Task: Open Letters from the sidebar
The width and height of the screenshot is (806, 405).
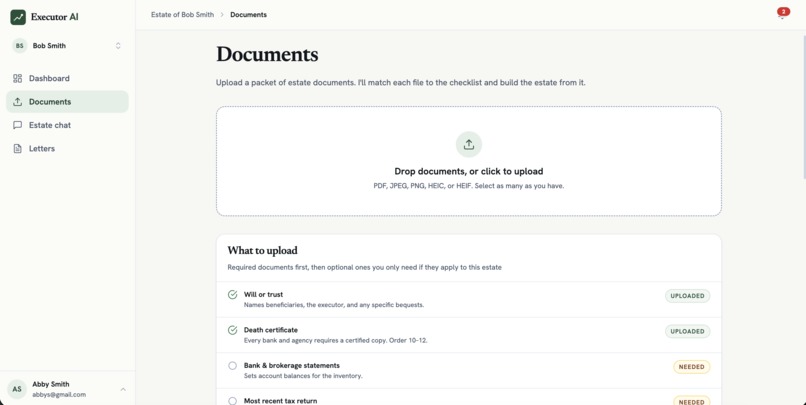Action: pyautogui.click(x=67, y=149)
